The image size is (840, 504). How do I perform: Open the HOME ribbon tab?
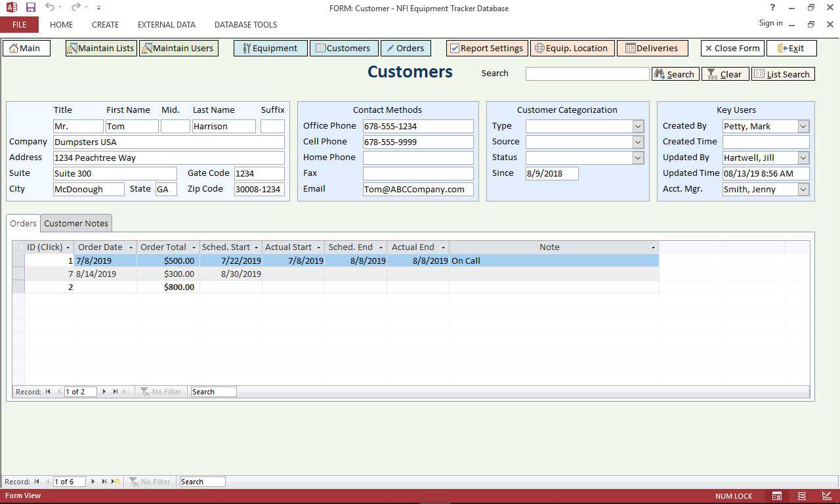[62, 25]
